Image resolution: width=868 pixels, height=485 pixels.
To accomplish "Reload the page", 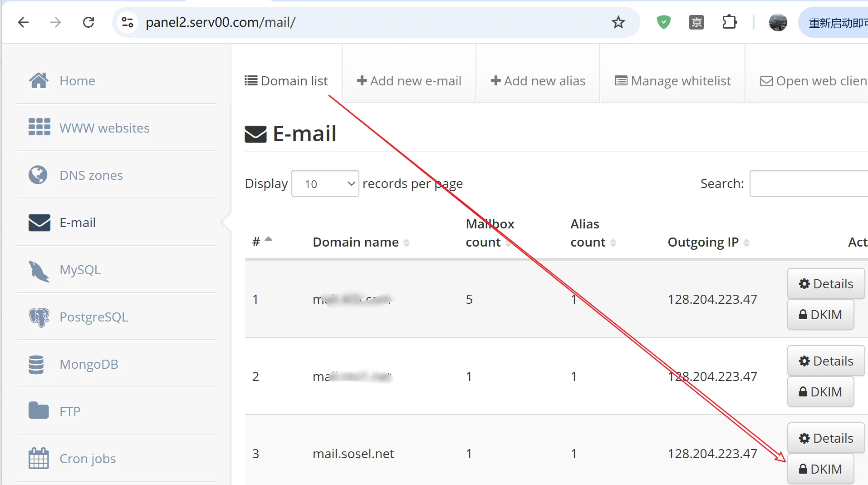I will coord(88,22).
